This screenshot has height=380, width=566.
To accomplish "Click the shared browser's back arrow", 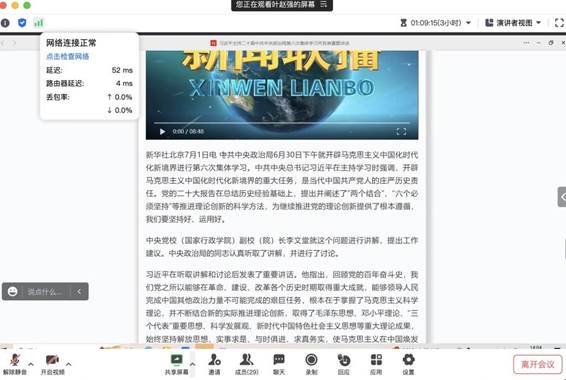I will click(3, 43).
